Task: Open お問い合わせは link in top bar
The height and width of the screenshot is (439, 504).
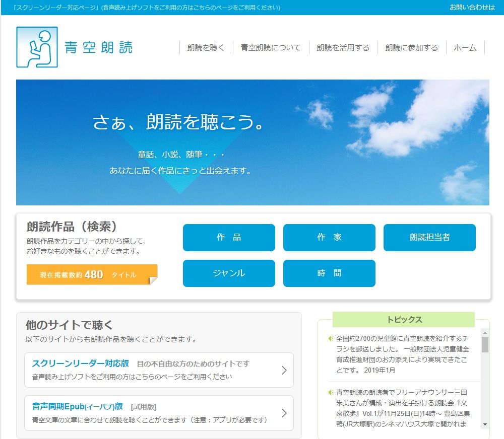Action: pyautogui.click(x=472, y=8)
